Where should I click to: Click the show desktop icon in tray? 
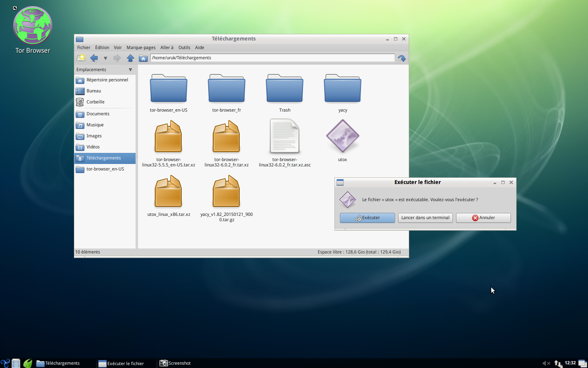tap(583, 363)
